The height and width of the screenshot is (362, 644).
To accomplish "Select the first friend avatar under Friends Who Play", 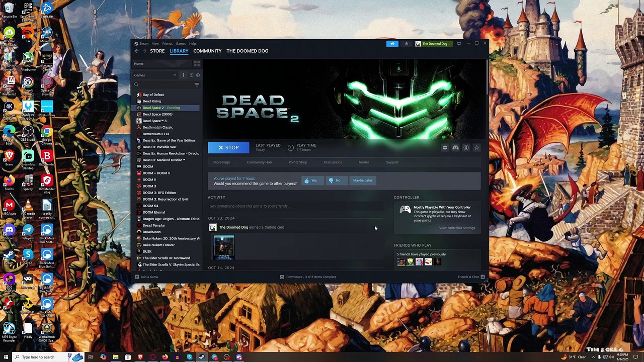I will 400,261.
